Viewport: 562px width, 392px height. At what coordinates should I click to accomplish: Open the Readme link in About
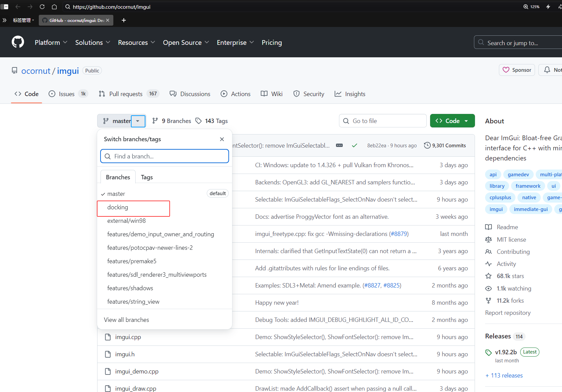tap(502, 227)
